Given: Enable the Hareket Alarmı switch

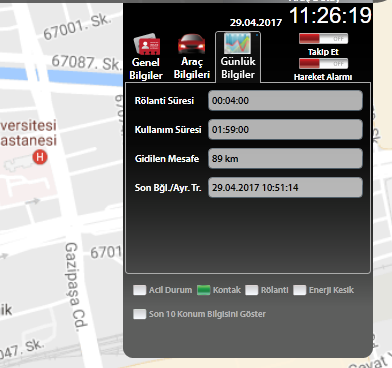Looking at the screenshot, I should pyautogui.click(x=323, y=64).
